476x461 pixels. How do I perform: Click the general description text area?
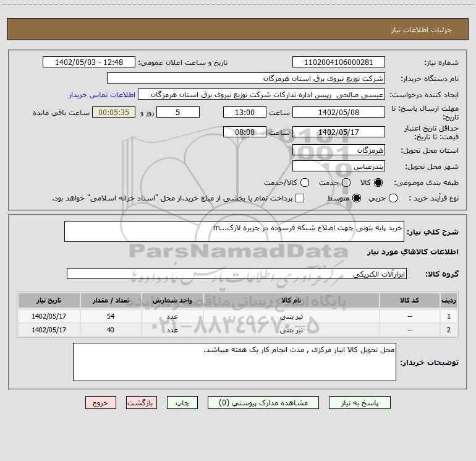(x=234, y=231)
